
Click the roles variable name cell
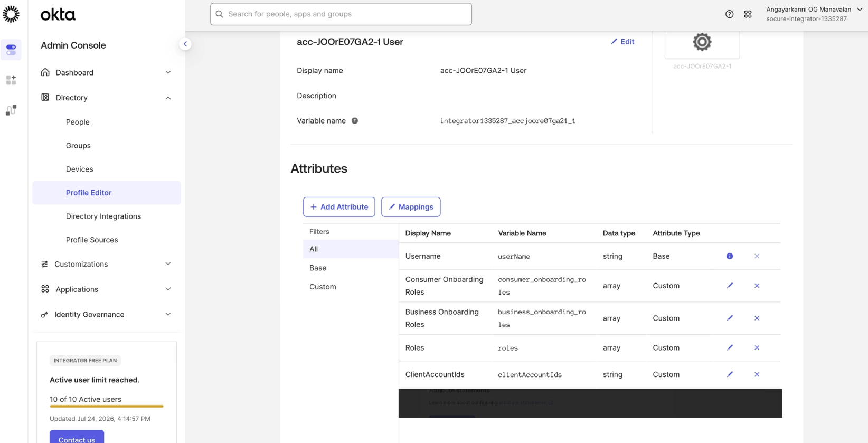(508, 348)
